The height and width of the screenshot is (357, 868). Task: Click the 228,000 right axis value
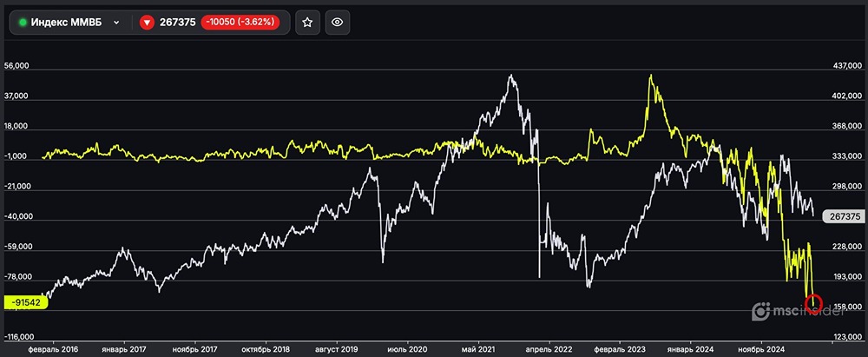pos(848,247)
